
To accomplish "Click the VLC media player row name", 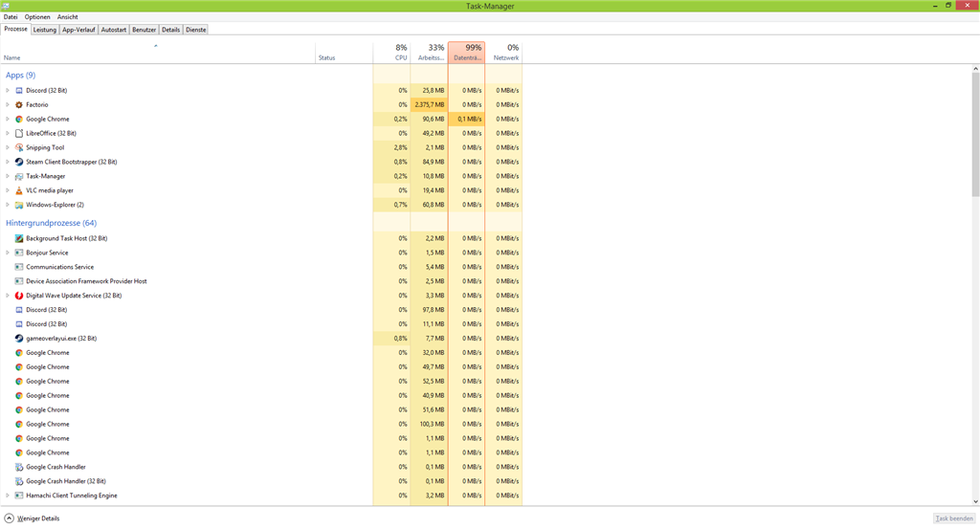I will [x=50, y=190].
